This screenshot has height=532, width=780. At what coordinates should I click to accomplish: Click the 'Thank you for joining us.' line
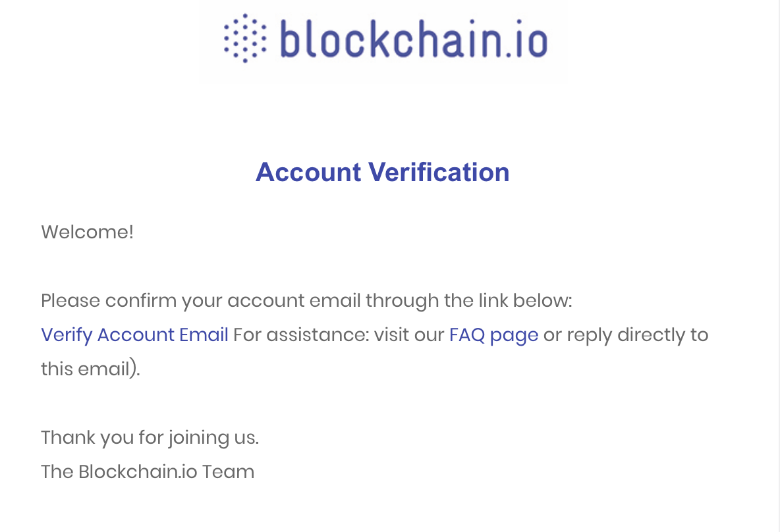click(x=150, y=438)
